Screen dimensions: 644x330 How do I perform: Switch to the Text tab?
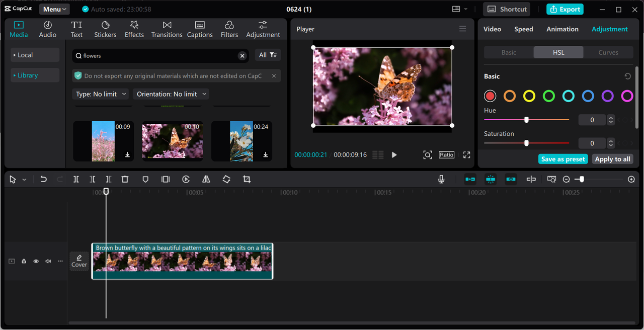point(76,30)
